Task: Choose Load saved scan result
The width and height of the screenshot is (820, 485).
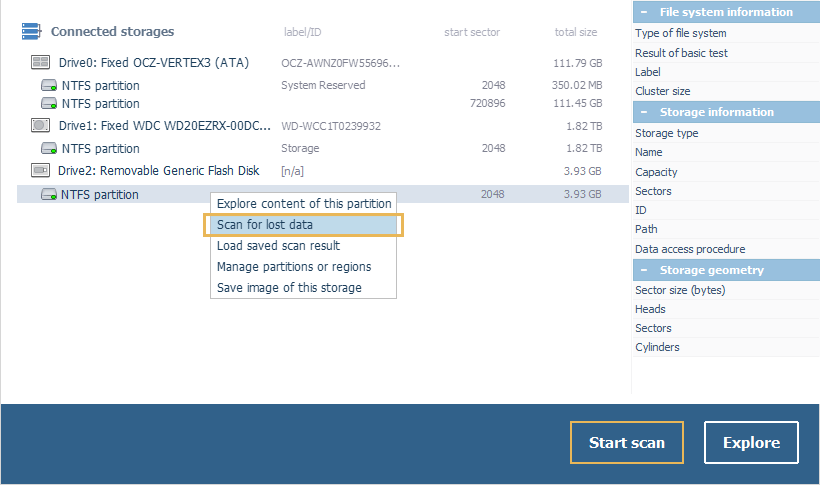Action: [278, 246]
